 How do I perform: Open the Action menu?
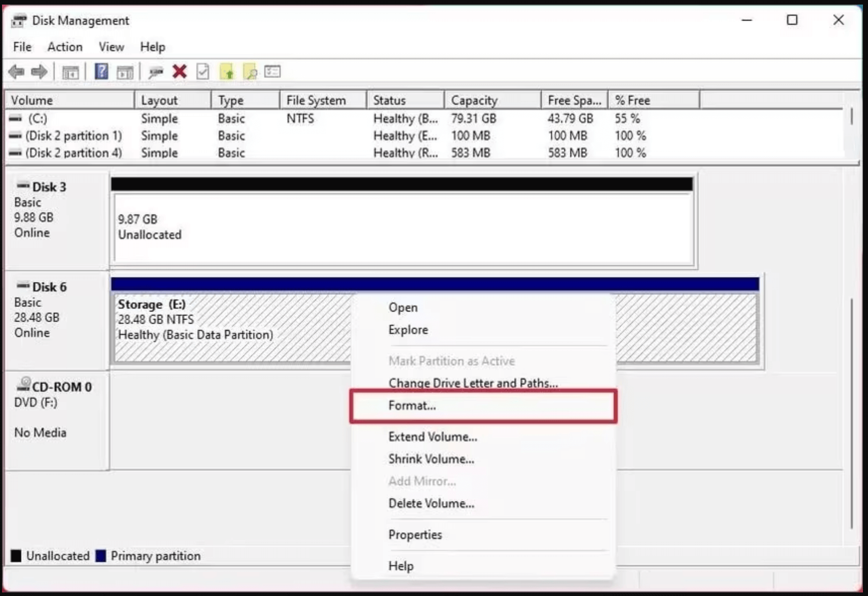64,47
